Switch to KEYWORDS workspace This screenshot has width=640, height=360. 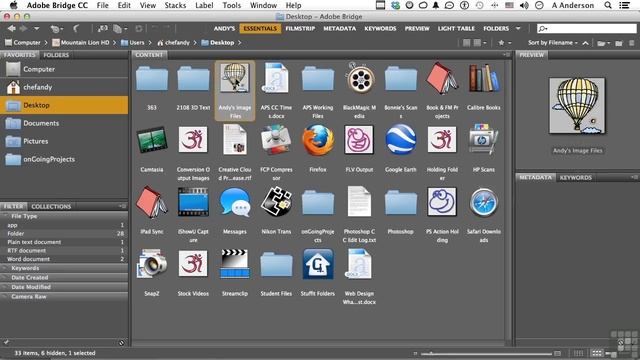[380, 29]
